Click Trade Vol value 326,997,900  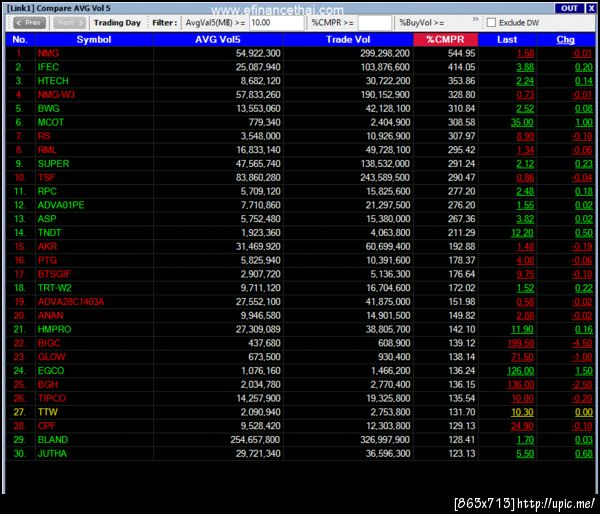(385, 439)
